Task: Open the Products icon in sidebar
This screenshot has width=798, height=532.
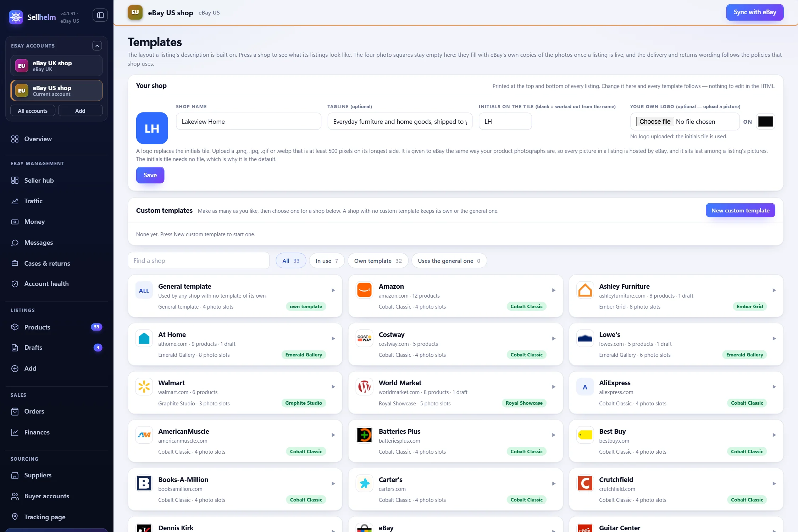Action: click(15, 327)
